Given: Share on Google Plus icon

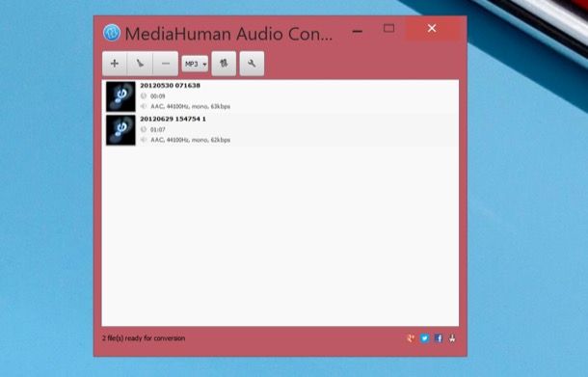Looking at the screenshot, I should click(411, 338).
